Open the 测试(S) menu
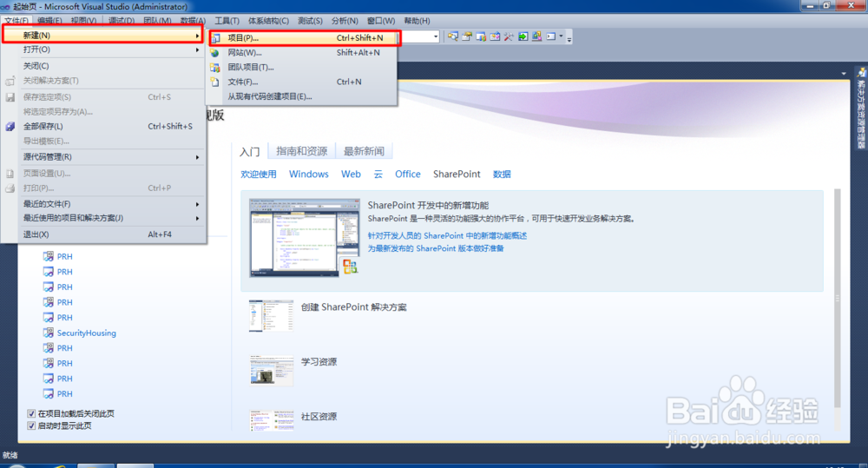Screen dimensions: 868x468 (x=310, y=21)
